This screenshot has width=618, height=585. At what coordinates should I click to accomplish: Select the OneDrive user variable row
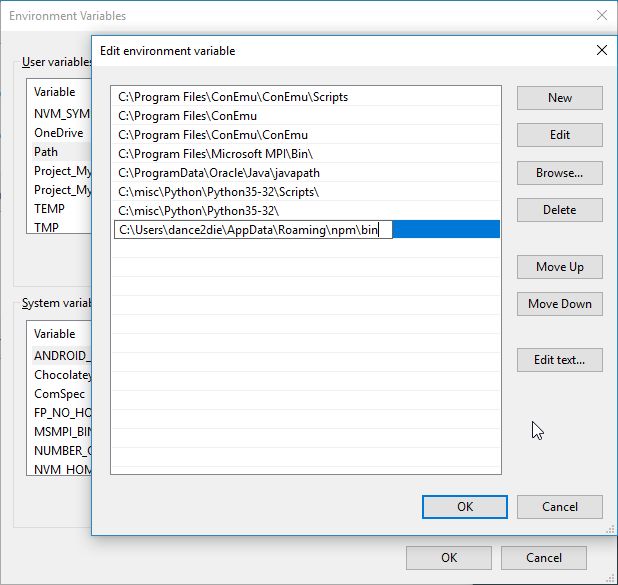[58, 133]
